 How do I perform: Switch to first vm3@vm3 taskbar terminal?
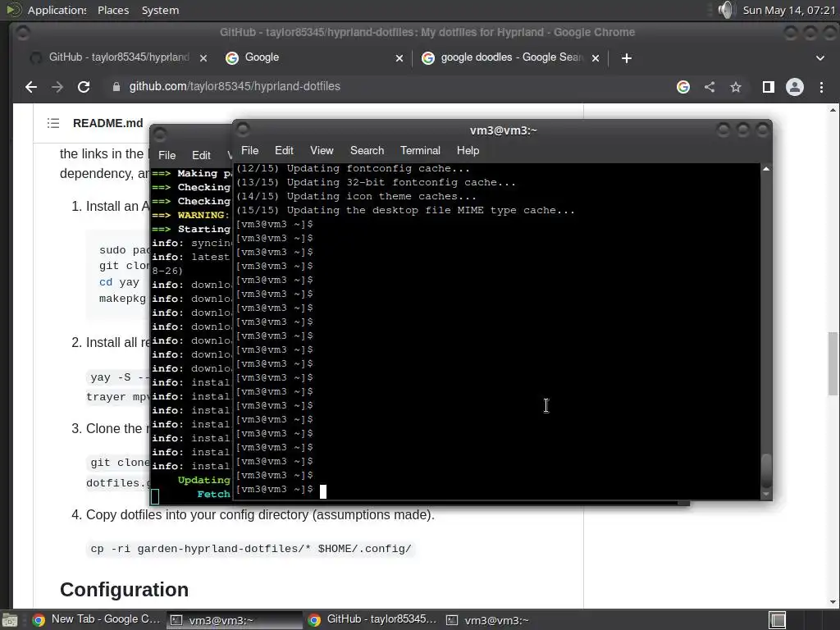coord(235,620)
